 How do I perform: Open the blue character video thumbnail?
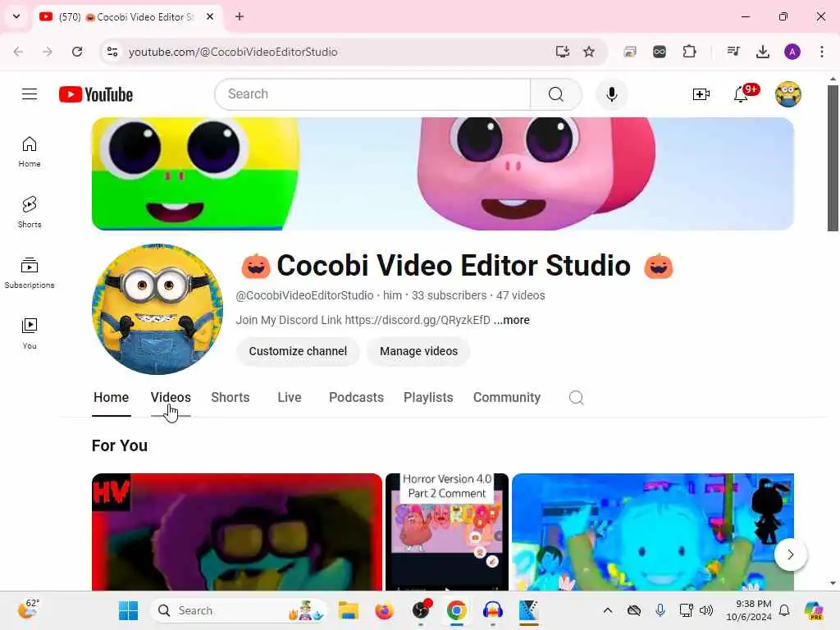(x=652, y=532)
